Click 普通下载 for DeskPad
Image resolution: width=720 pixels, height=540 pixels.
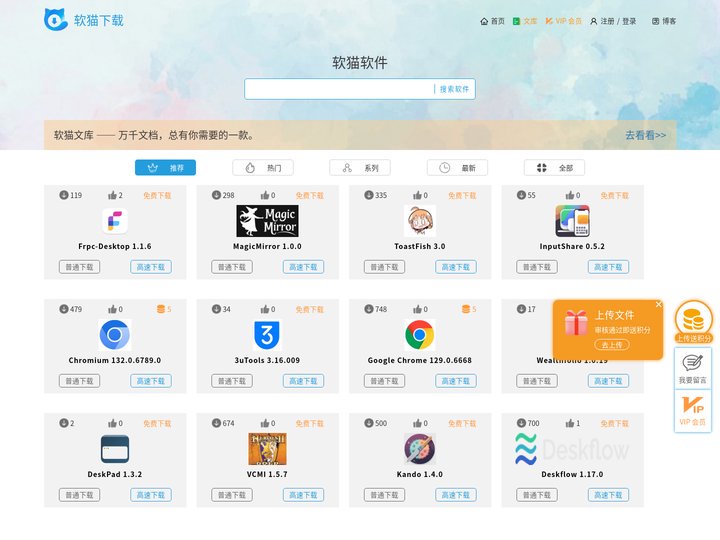[x=79, y=495]
